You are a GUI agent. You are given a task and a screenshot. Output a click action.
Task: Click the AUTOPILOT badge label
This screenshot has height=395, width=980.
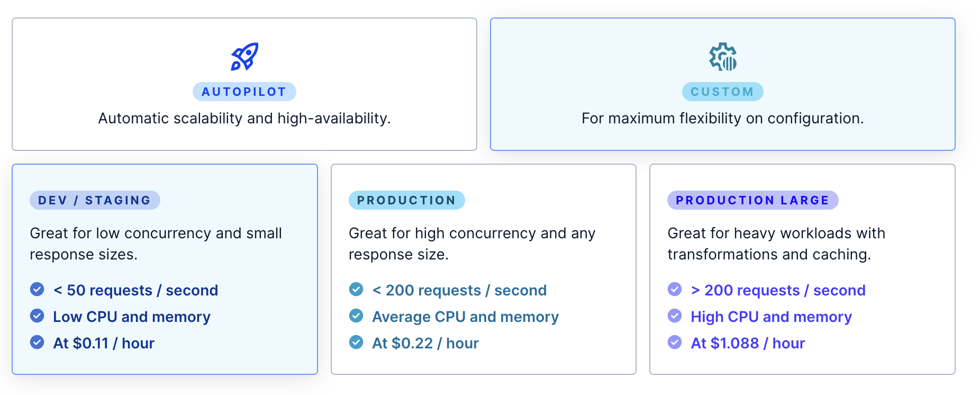[244, 92]
